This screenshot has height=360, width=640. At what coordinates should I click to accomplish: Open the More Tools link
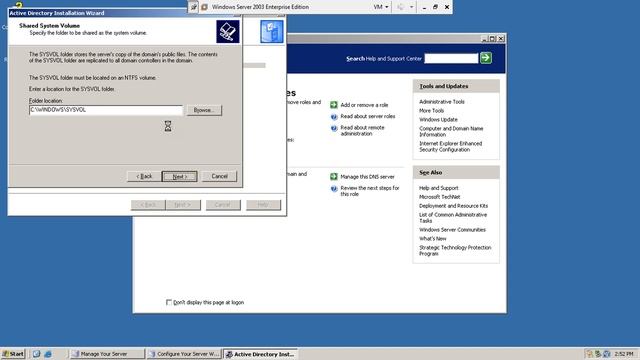click(x=431, y=111)
